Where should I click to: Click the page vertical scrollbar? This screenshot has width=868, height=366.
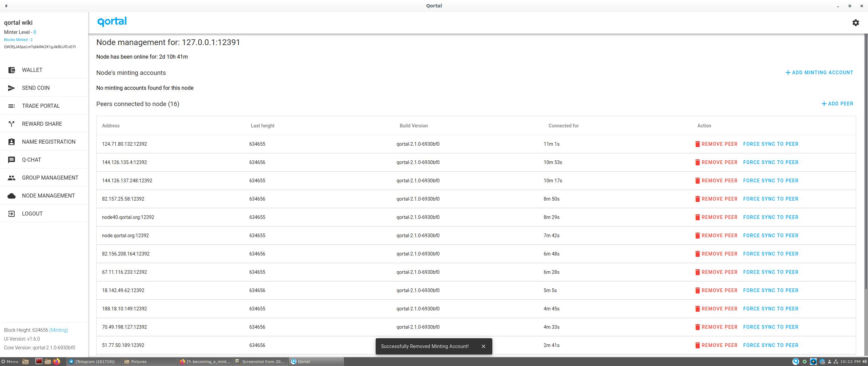pyautogui.click(x=866, y=161)
